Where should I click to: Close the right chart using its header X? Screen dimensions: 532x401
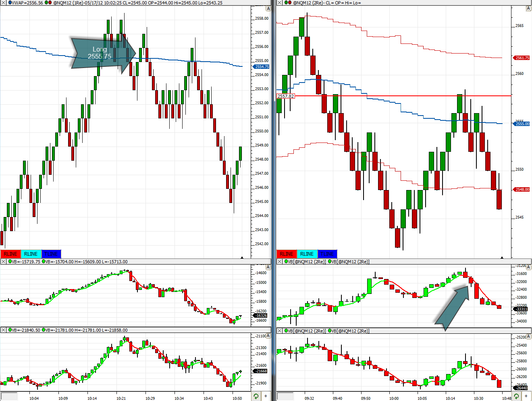[280, 3]
